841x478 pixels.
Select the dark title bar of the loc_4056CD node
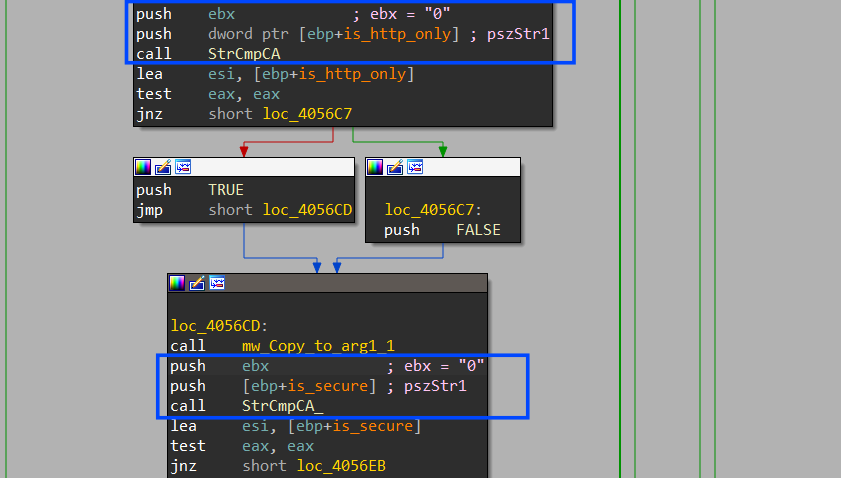coord(327,283)
